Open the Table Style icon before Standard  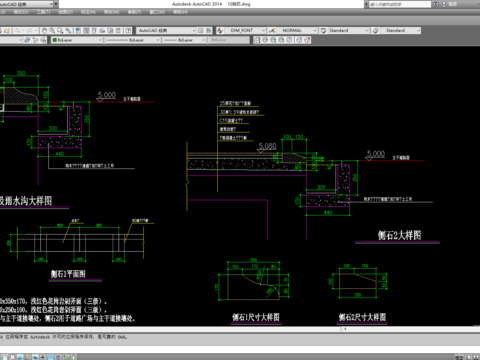point(323,31)
